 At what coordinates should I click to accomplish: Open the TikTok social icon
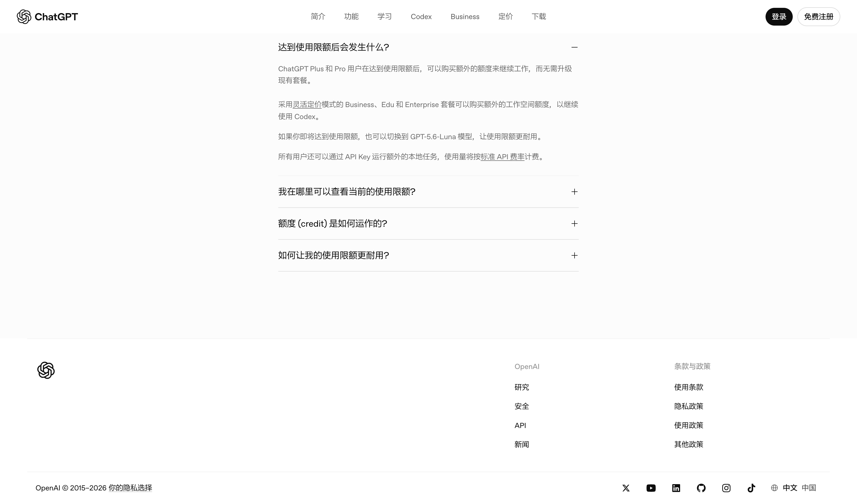point(751,488)
